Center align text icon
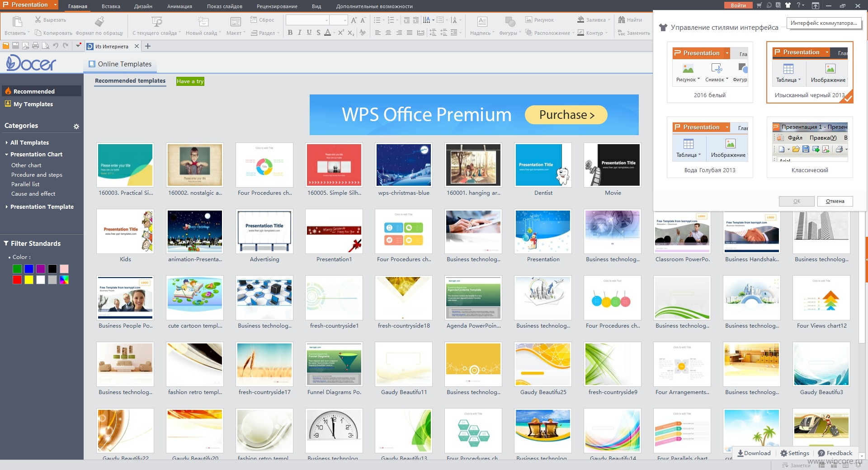 point(388,33)
